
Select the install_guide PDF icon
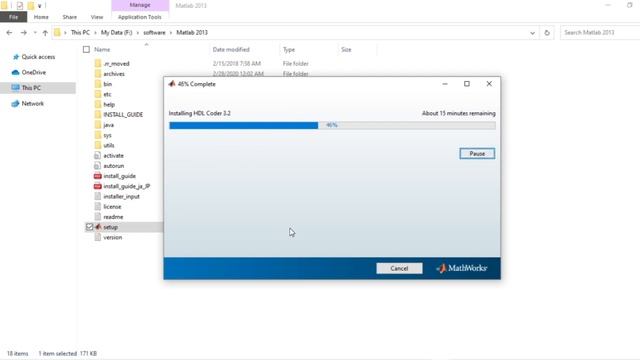[x=98, y=176]
